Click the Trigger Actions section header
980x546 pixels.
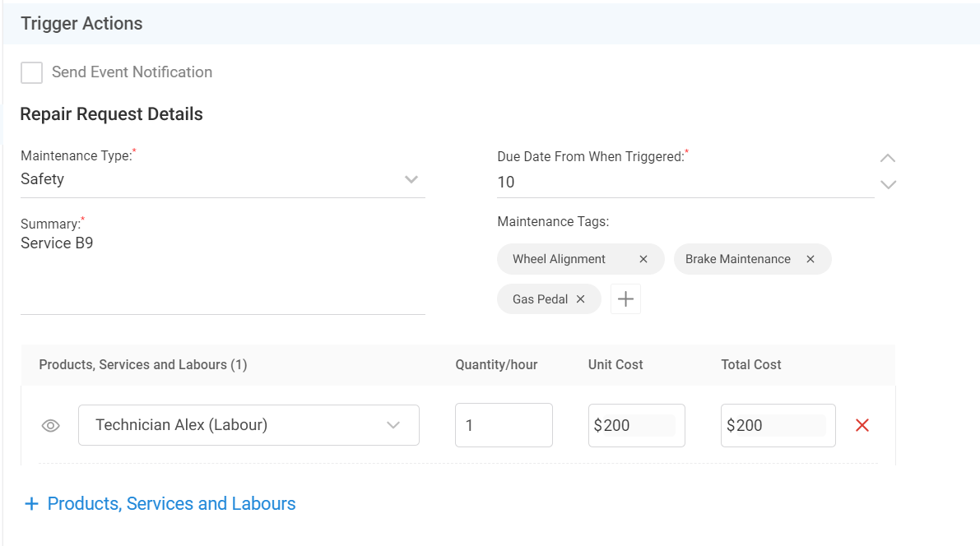82,24
